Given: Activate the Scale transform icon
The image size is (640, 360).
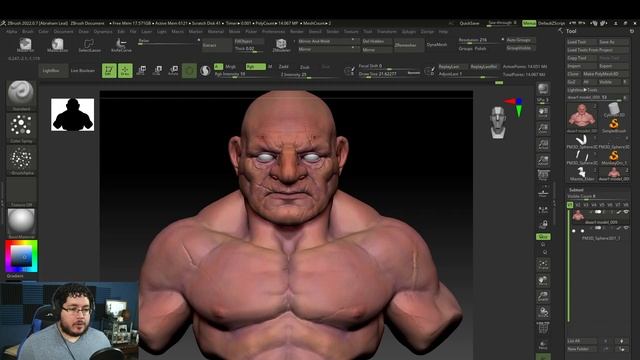Looking at the screenshot, I should click(x=157, y=71).
